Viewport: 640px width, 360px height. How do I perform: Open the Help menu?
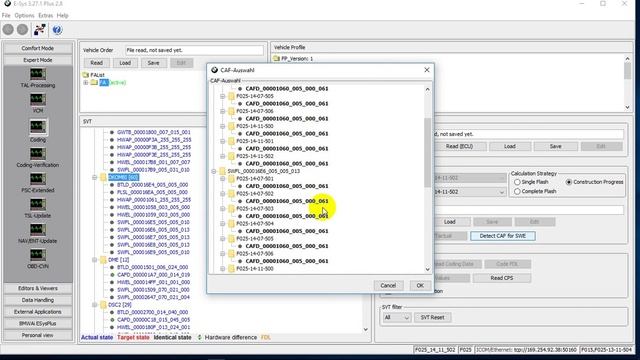(x=62, y=16)
